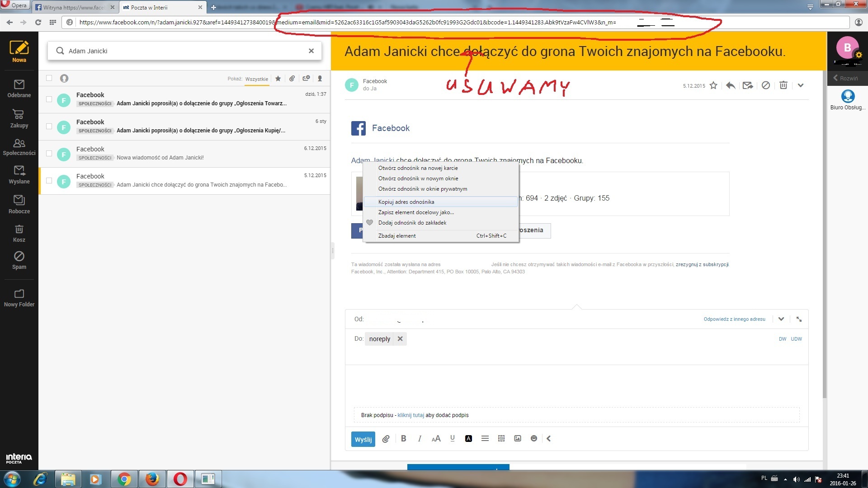Click 'Odpowiedz z innego adresu' link

(734, 319)
